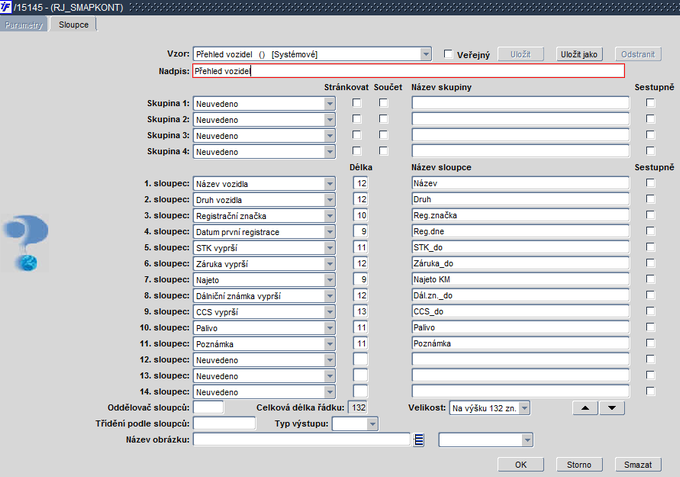Viewport: 680px width, 477px height.
Task: Click the application icon in title bar
Action: [x=7, y=7]
